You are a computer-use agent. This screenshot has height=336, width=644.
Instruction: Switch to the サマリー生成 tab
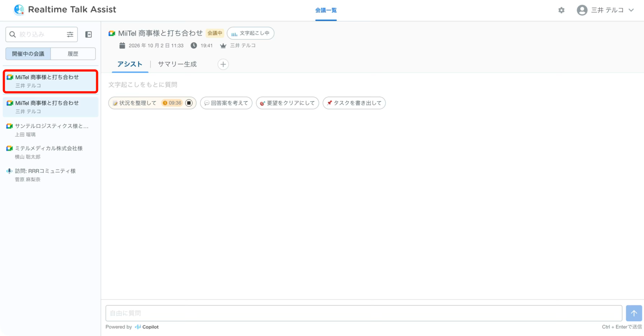177,64
